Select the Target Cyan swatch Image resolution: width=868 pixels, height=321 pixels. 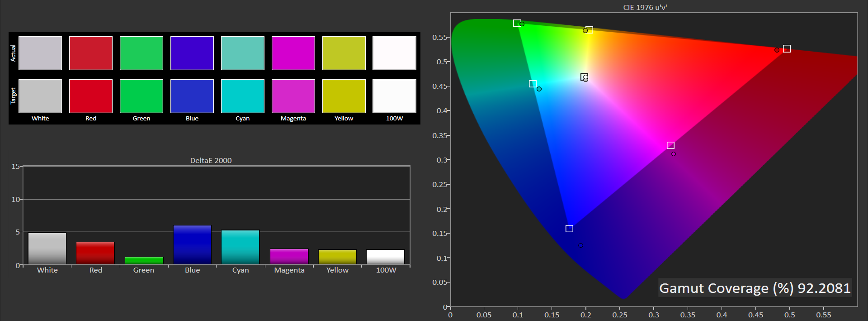click(x=243, y=96)
